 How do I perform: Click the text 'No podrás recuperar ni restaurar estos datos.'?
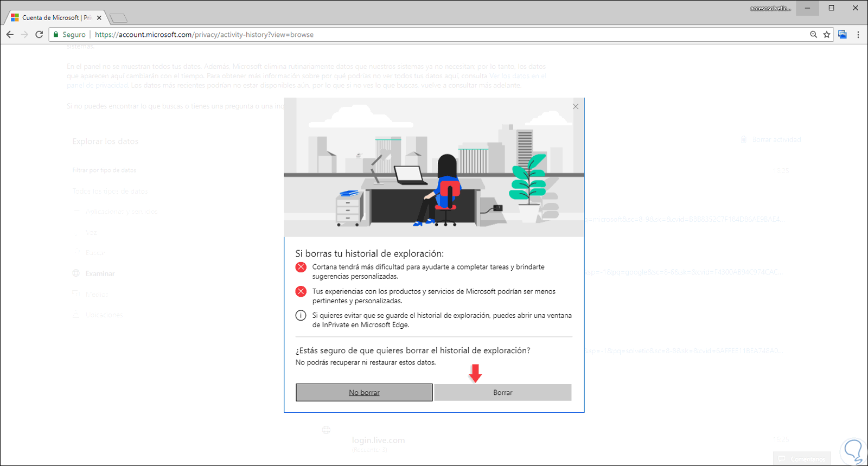point(366,362)
